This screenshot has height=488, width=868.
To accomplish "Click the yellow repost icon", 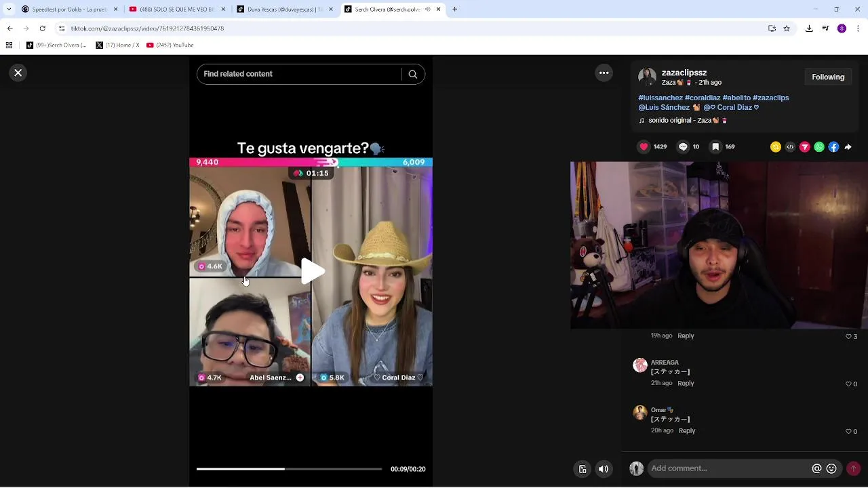I will (776, 147).
